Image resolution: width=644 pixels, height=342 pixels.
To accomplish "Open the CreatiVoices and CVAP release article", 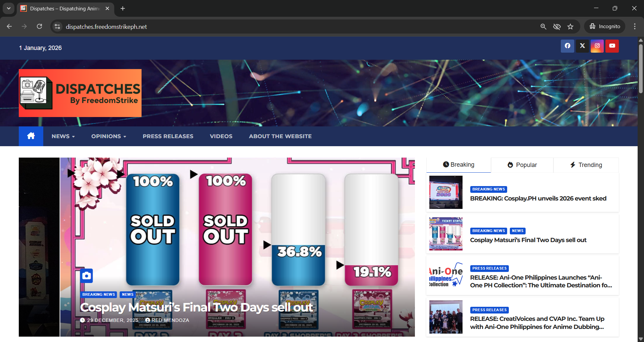I will coord(537,323).
